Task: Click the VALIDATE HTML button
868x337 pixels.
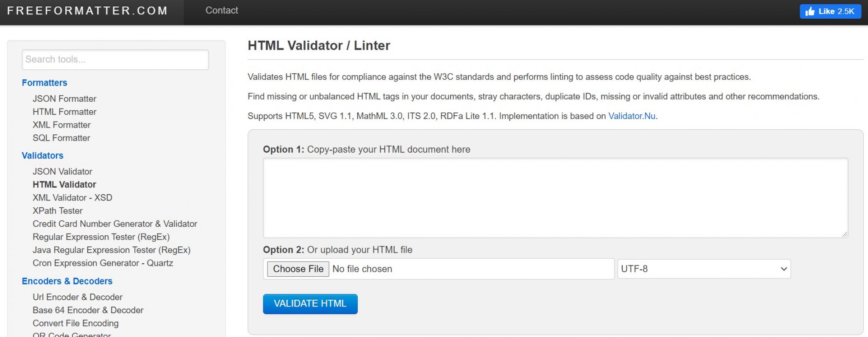Action: coord(310,304)
